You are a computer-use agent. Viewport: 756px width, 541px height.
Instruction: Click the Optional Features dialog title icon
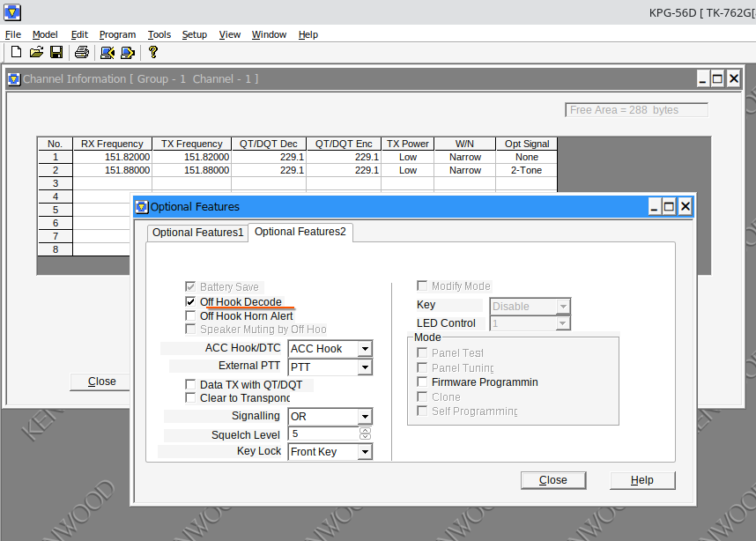(142, 207)
